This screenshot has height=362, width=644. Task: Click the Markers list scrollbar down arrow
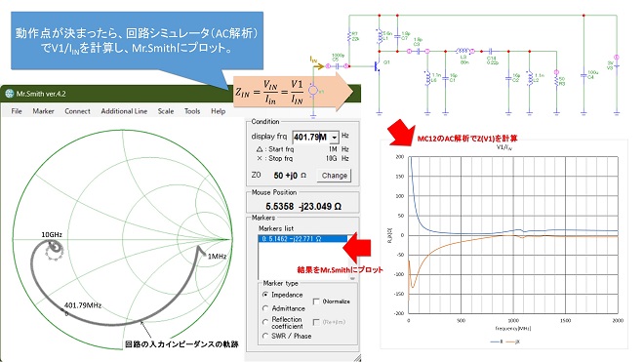tap(352, 278)
